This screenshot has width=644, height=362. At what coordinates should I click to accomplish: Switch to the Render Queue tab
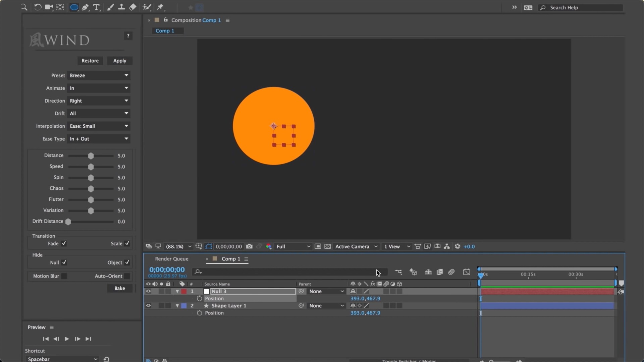(171, 259)
